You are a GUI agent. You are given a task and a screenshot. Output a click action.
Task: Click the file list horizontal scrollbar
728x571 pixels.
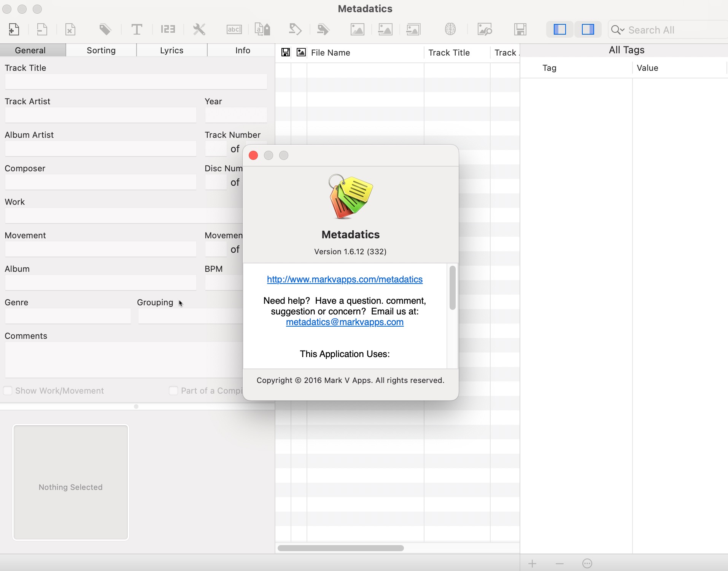pos(341,548)
